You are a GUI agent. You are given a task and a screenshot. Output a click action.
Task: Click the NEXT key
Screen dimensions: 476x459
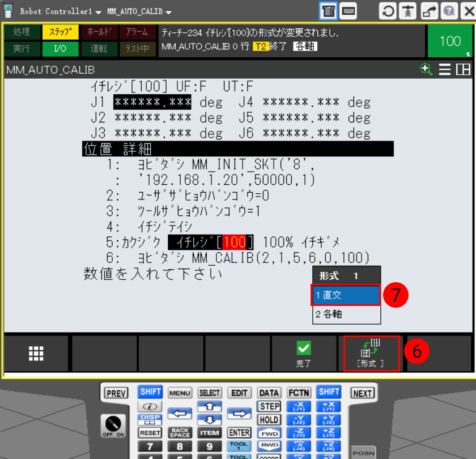[363, 393]
